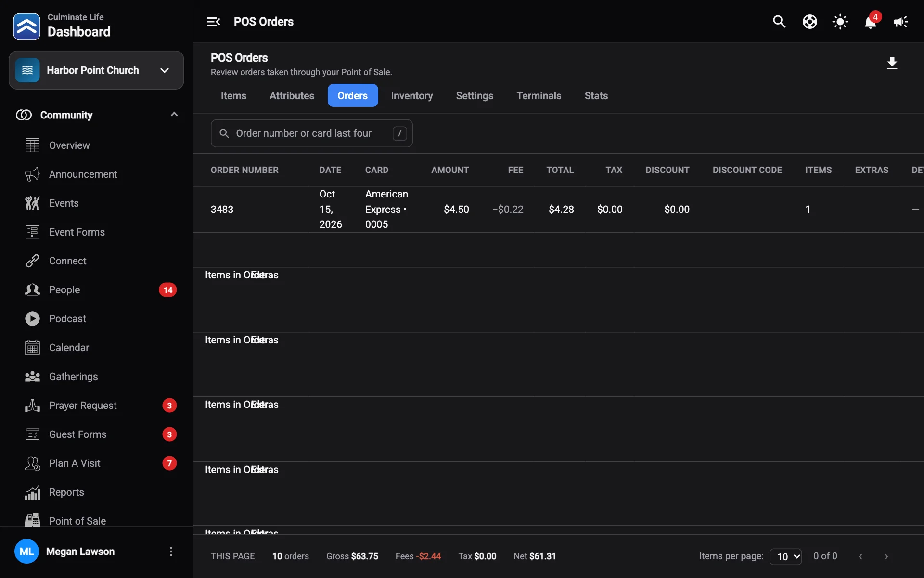The height and width of the screenshot is (578, 924).
Task: Switch to the Items tab
Action: (233, 96)
